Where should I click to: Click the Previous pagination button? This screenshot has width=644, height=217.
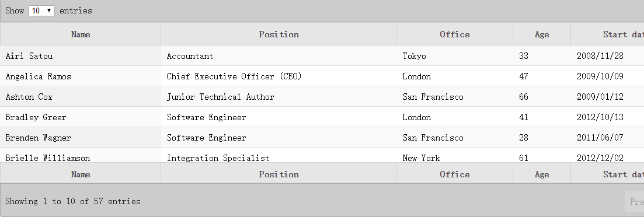click(635, 201)
